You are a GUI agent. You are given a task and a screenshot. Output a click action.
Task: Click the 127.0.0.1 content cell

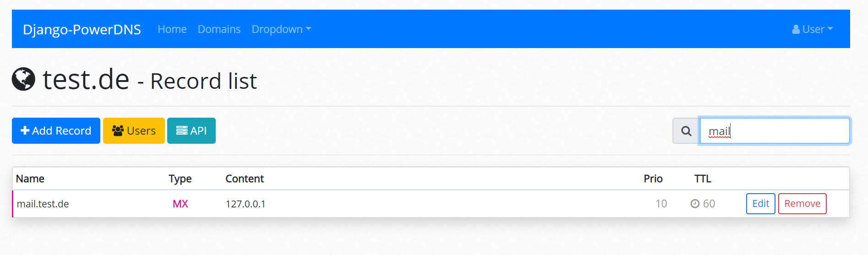(246, 204)
